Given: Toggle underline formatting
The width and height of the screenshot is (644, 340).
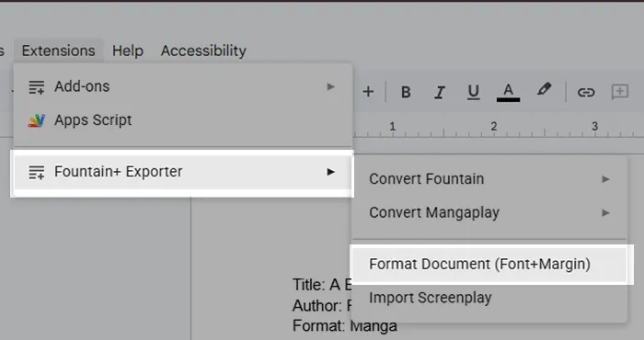Looking at the screenshot, I should 474,92.
